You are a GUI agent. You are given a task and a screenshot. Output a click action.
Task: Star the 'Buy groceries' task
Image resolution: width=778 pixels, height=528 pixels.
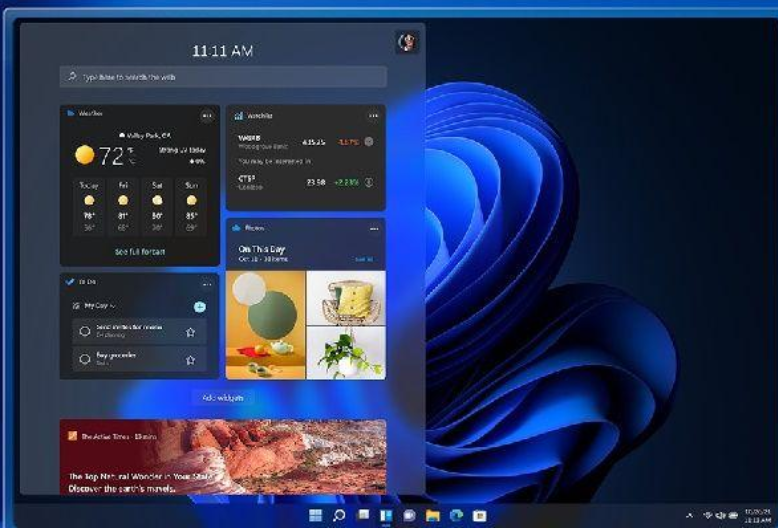coord(190,359)
